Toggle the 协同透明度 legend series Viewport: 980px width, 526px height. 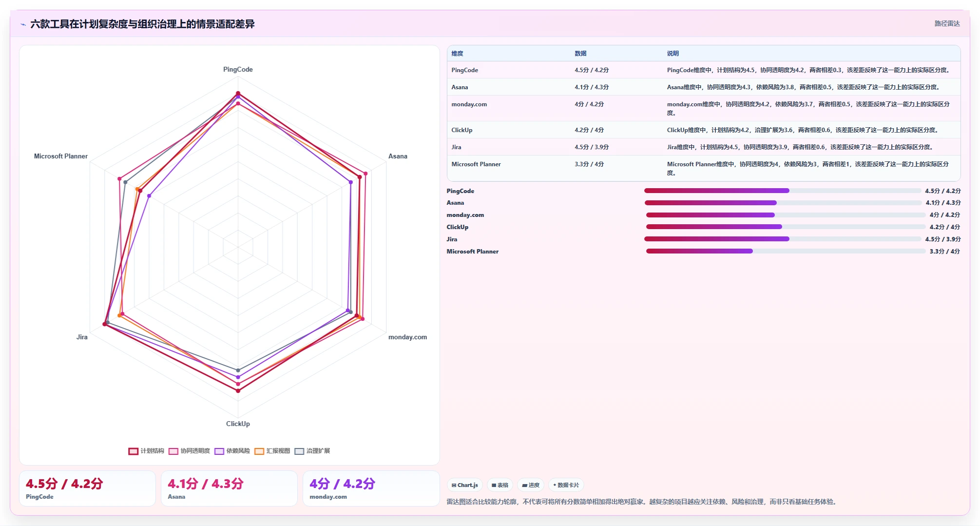[x=189, y=451]
